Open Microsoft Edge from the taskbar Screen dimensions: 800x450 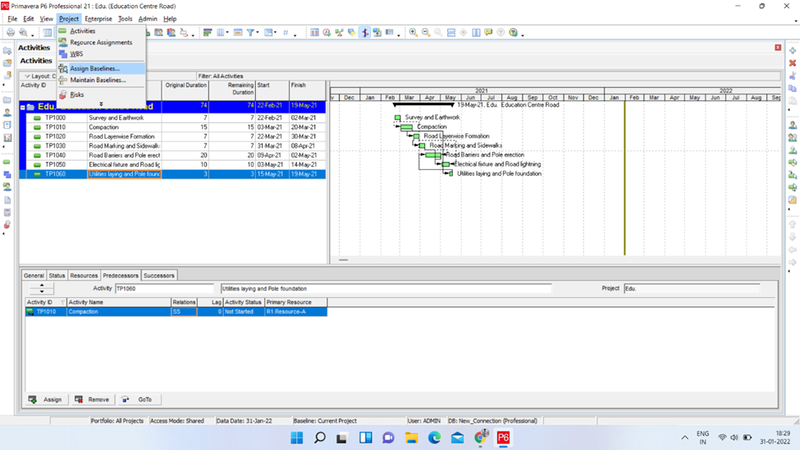[434, 438]
